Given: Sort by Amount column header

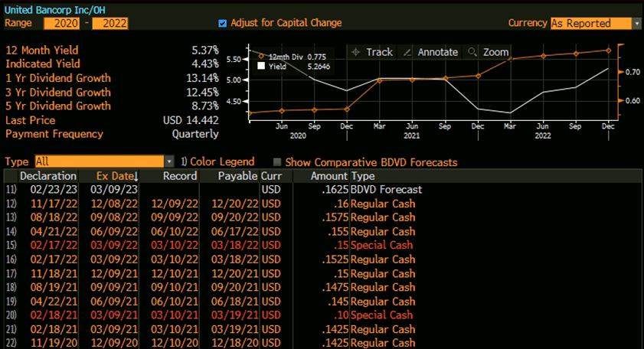Looking at the screenshot, I should (329, 176).
